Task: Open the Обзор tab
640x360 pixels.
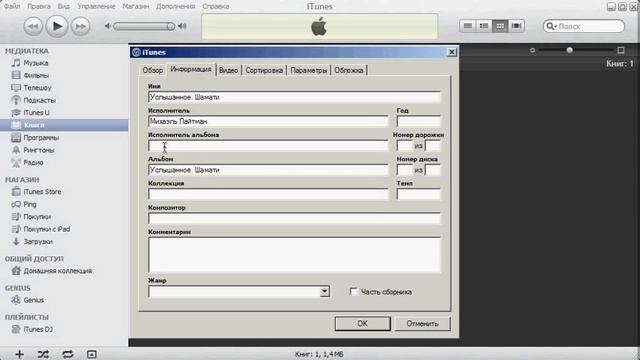Action: (152, 70)
